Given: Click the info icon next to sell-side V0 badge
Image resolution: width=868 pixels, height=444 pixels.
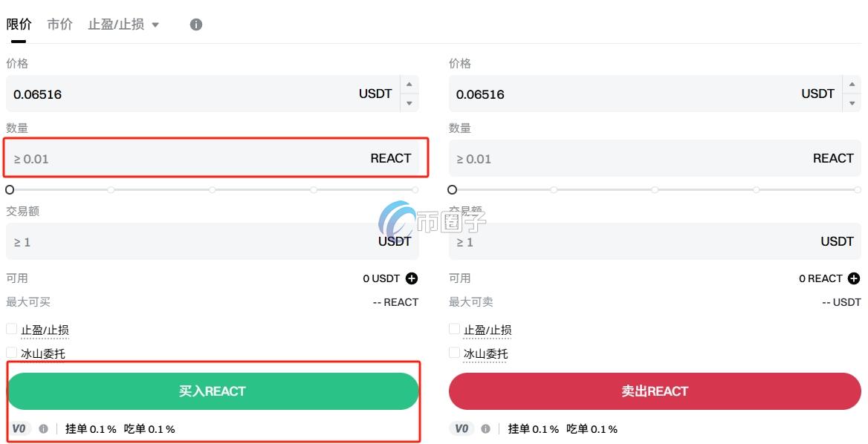Looking at the screenshot, I should point(487,428).
